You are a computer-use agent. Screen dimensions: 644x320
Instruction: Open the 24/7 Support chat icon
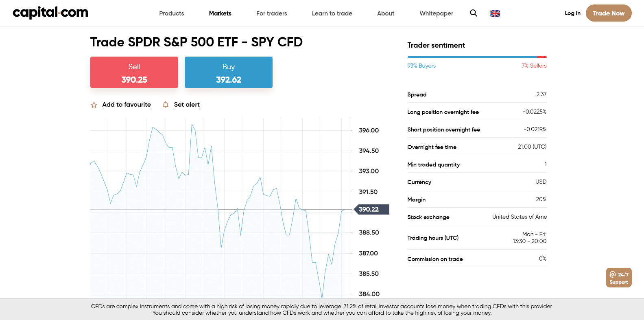coord(618,277)
